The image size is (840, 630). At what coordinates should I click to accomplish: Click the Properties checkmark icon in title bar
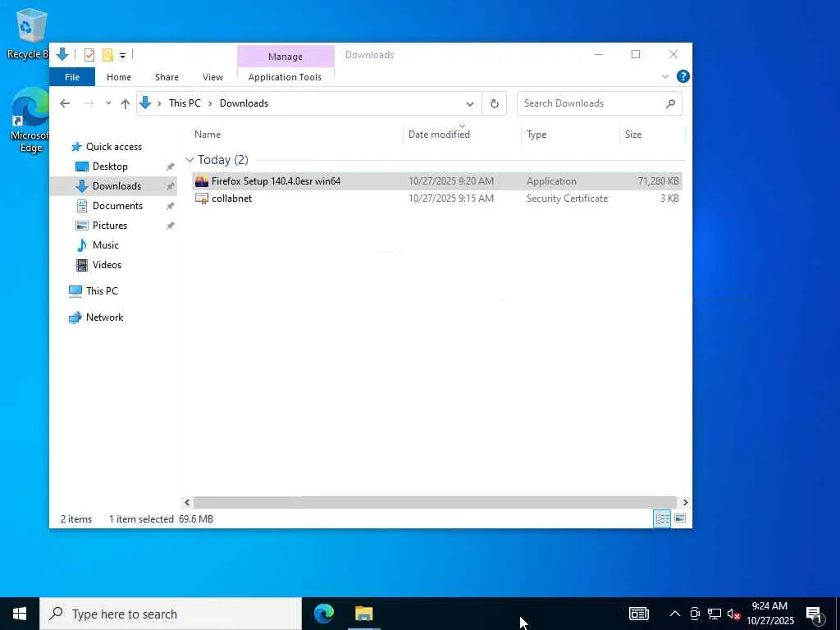[x=89, y=55]
